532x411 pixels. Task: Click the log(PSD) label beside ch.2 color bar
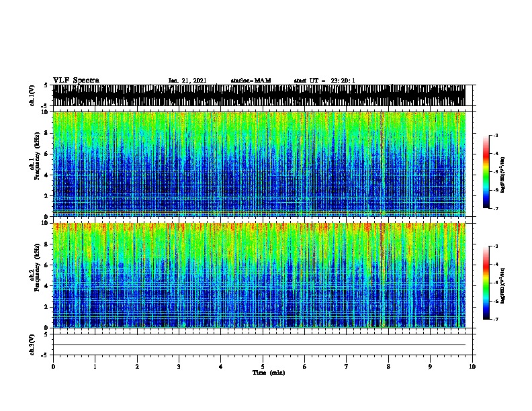502,285
